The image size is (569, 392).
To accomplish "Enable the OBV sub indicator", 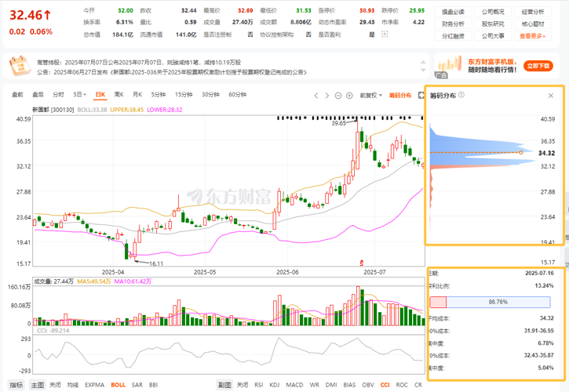I will [x=368, y=385].
